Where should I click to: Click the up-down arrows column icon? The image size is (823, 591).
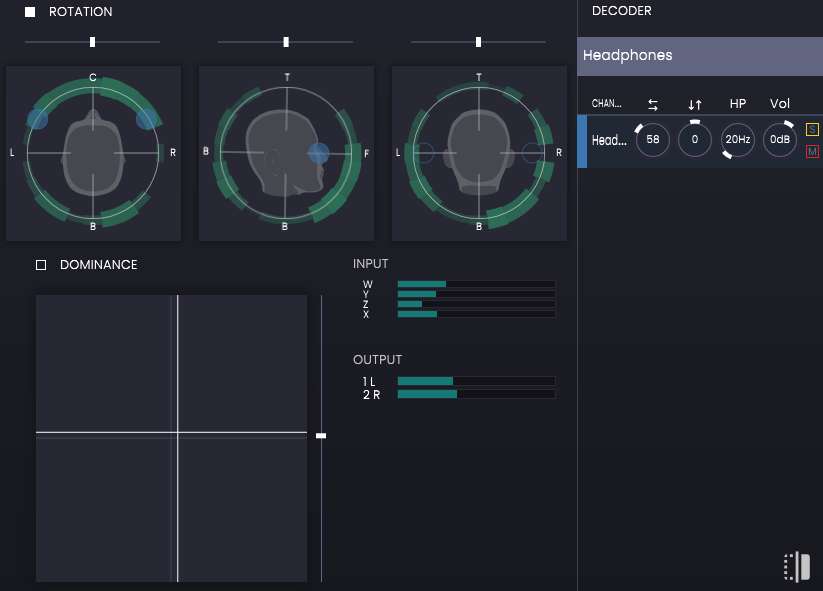pyautogui.click(x=695, y=104)
